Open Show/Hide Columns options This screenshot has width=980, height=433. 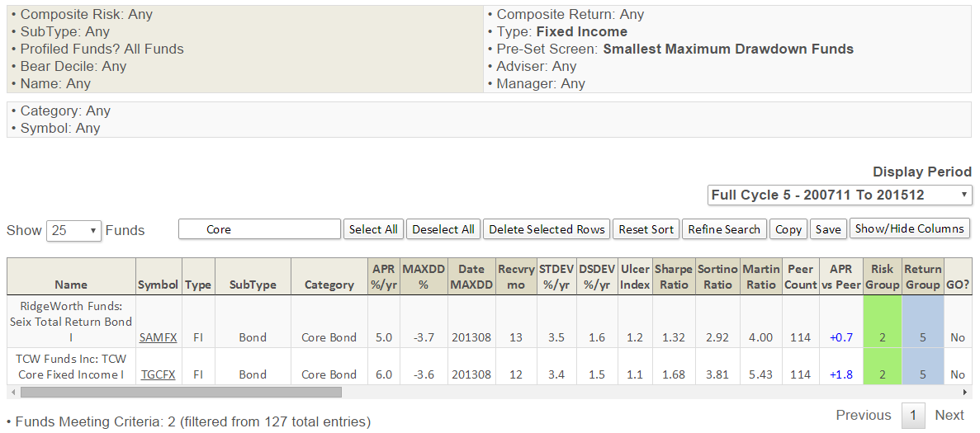tap(909, 228)
